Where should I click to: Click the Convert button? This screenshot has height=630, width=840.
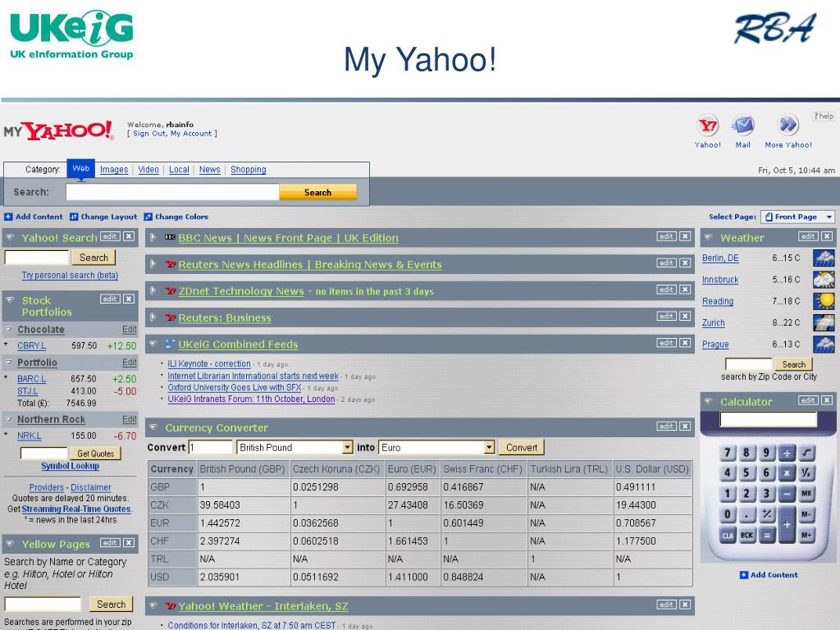point(521,447)
